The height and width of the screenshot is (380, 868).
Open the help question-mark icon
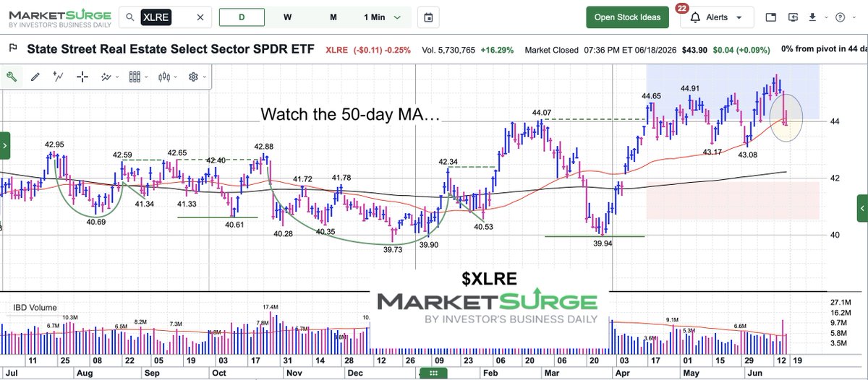click(840, 17)
